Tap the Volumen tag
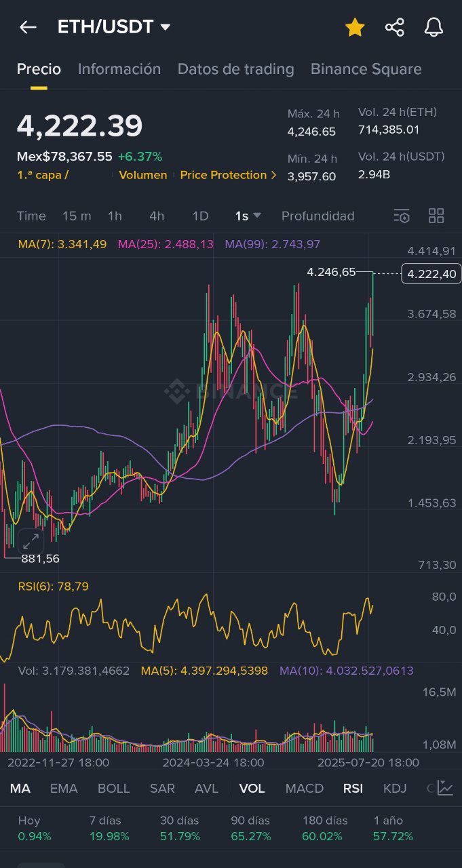The width and height of the screenshot is (462, 868). (x=143, y=175)
